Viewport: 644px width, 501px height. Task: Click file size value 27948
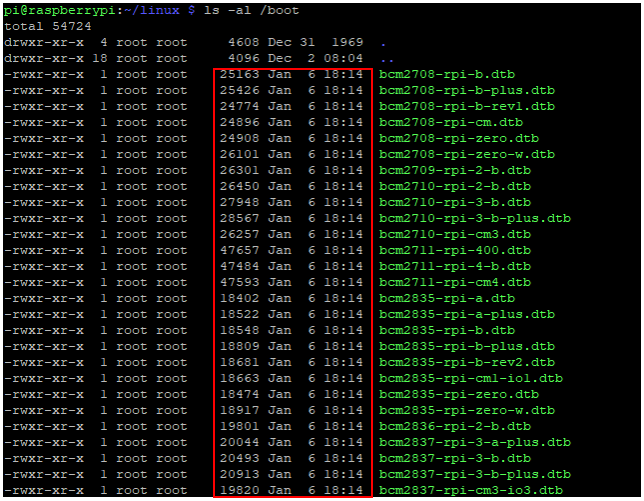click(x=239, y=202)
